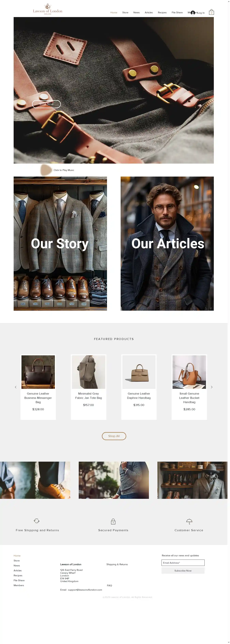Submit with the Subscribe Now button
This screenshot has width=230, height=644.
(x=183, y=570)
